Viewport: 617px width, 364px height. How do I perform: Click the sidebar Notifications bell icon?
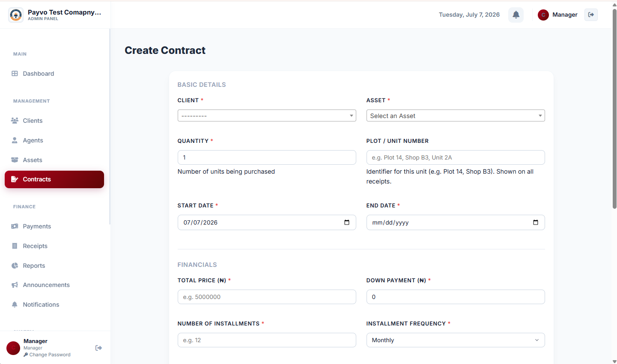(x=15, y=305)
